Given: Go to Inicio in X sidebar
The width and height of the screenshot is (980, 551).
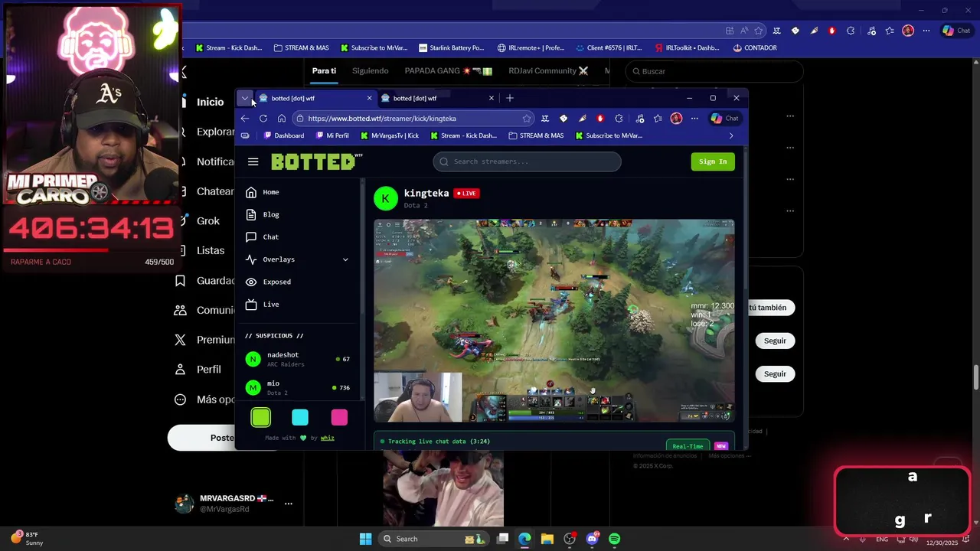Looking at the screenshot, I should coord(210,102).
